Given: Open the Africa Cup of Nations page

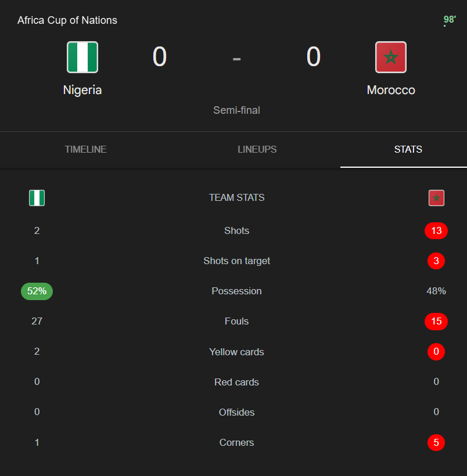Looking at the screenshot, I should tap(67, 20).
